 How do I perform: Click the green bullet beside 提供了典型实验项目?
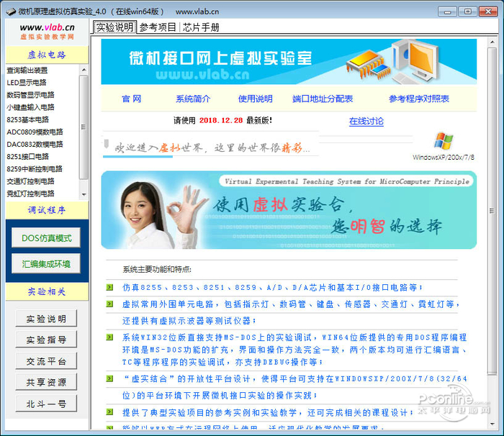click(x=109, y=412)
